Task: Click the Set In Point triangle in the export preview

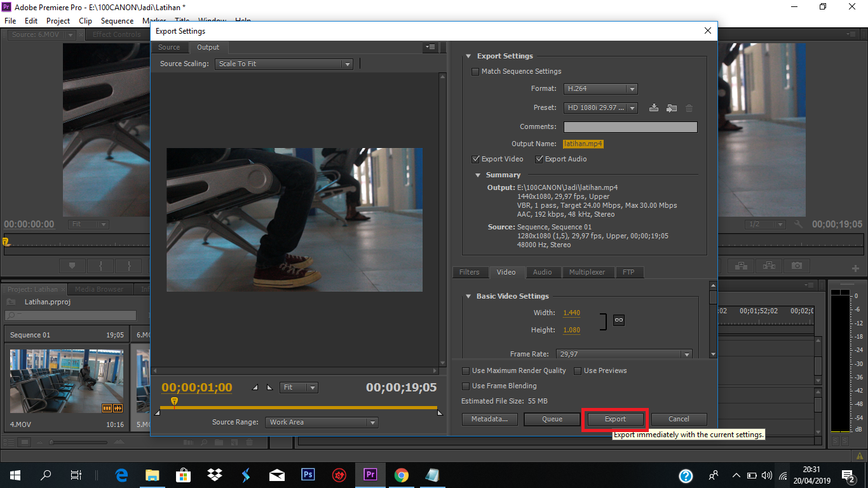Action: click(255, 387)
